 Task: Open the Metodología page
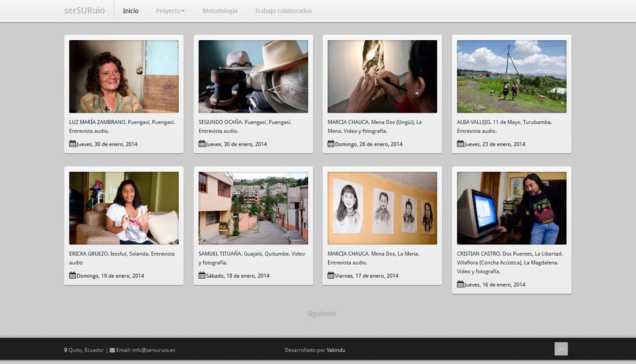(220, 11)
